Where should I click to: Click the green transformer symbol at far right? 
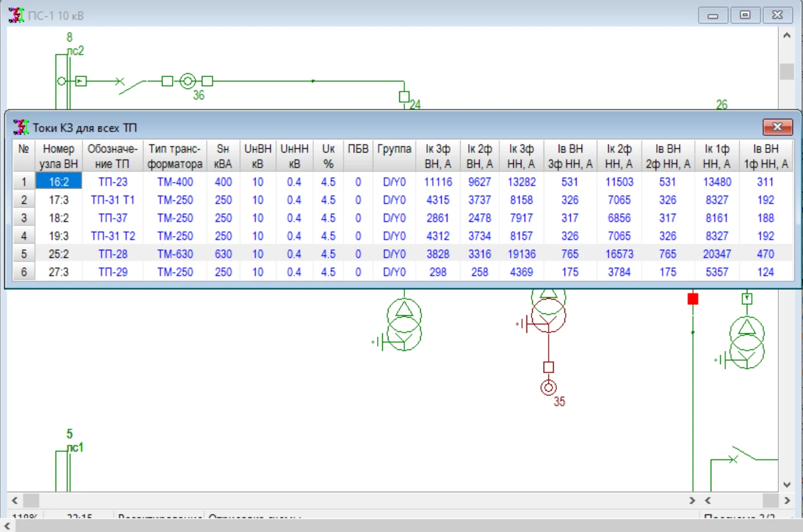tap(747, 342)
